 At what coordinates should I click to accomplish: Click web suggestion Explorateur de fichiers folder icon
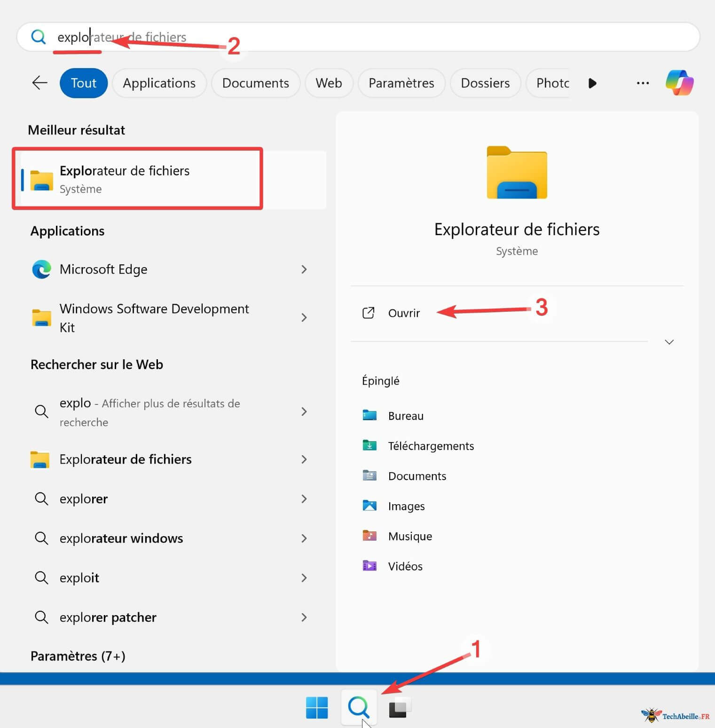pyautogui.click(x=40, y=459)
